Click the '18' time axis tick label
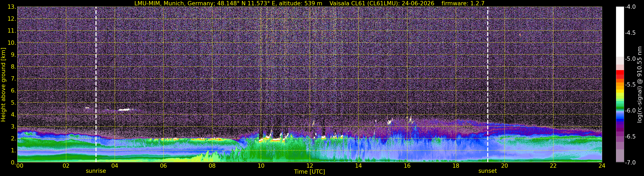 point(456,166)
